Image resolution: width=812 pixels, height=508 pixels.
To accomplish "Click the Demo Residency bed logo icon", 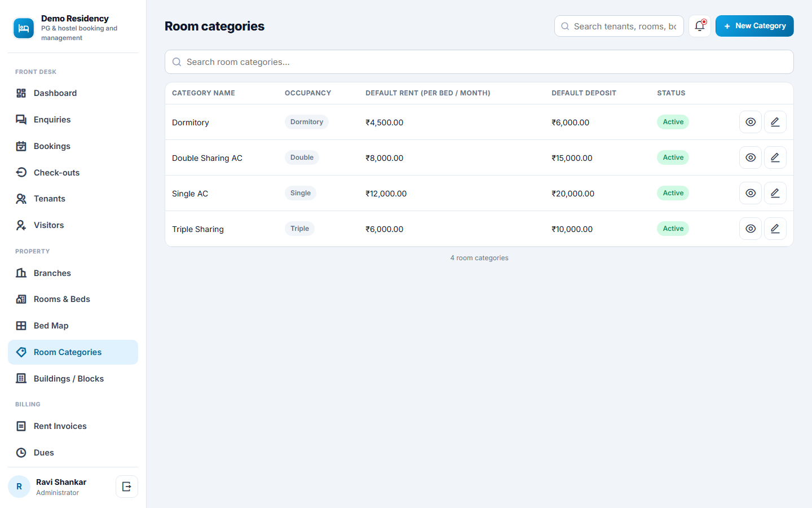I will coord(24,28).
